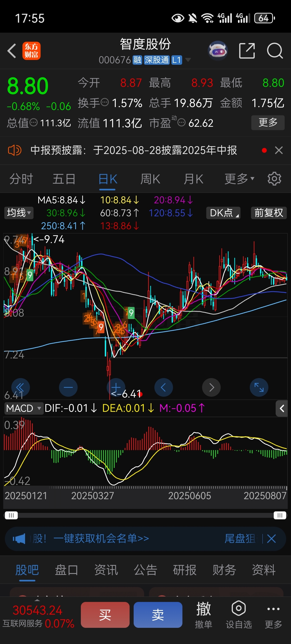Switch to the 月K chart tab
Image resolution: width=291 pixels, height=644 pixels.
tap(193, 179)
